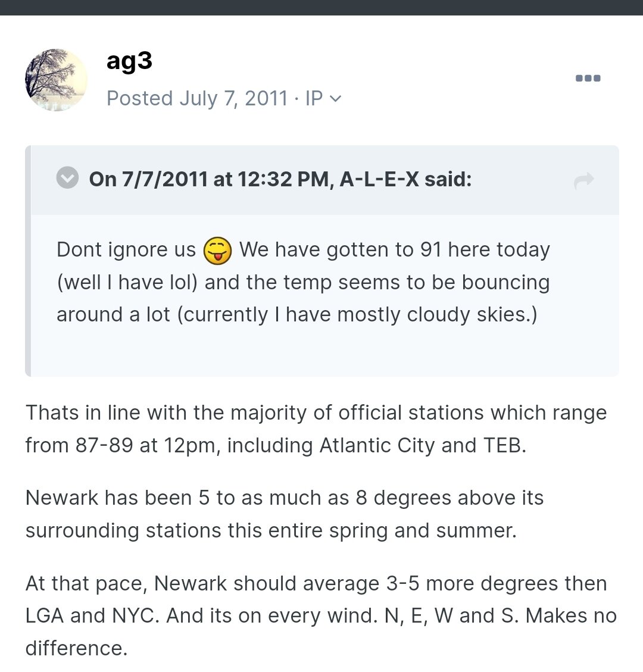Click the word 'Posted' in the post header
Viewport: 643px width, 672px height.
140,98
